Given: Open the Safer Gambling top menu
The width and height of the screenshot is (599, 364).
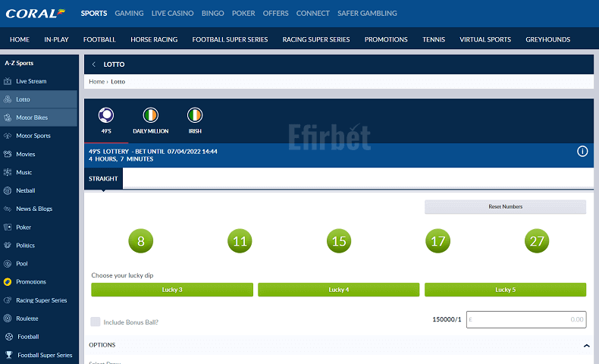Looking at the screenshot, I should (367, 14).
